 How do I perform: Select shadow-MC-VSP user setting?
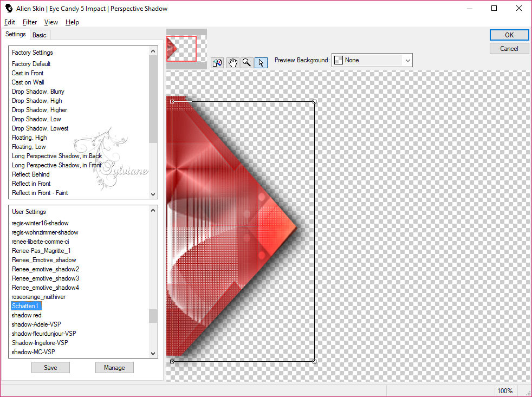pyautogui.click(x=33, y=352)
